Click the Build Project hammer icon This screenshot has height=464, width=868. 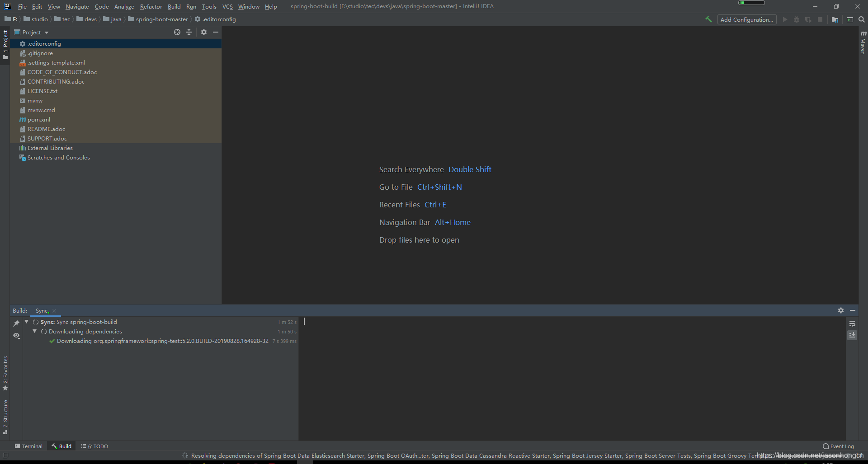click(x=708, y=19)
